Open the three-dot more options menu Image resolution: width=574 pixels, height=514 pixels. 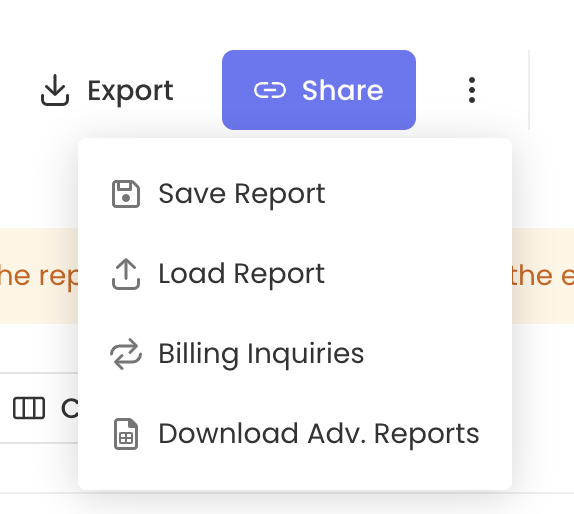pyautogui.click(x=472, y=90)
